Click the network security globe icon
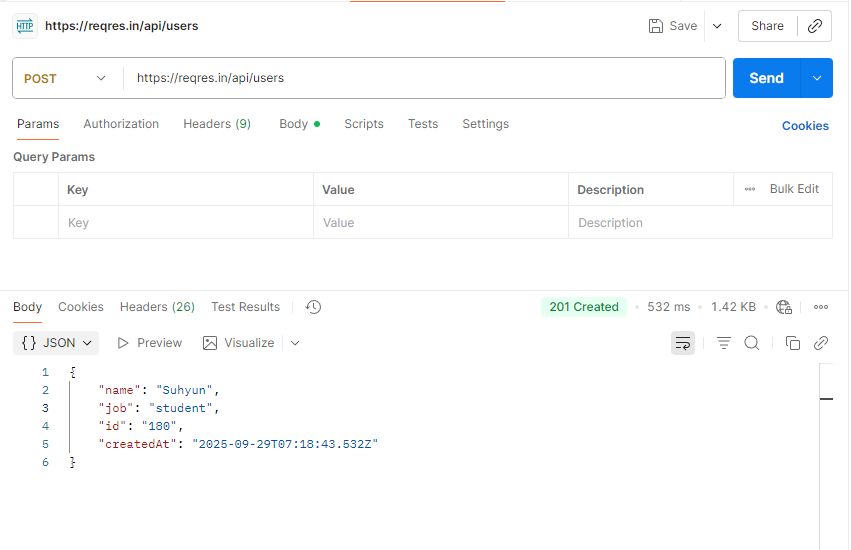The width and height of the screenshot is (851, 550). pos(784,307)
